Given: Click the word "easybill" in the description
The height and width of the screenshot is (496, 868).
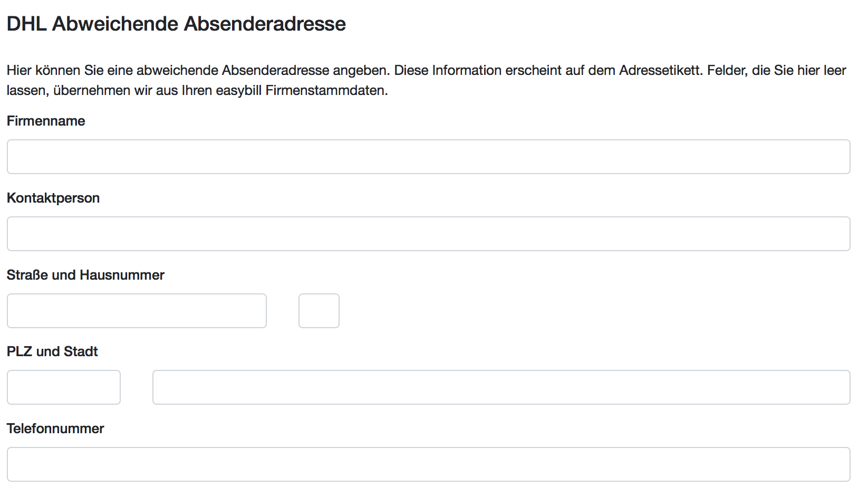Looking at the screenshot, I should [x=238, y=90].
